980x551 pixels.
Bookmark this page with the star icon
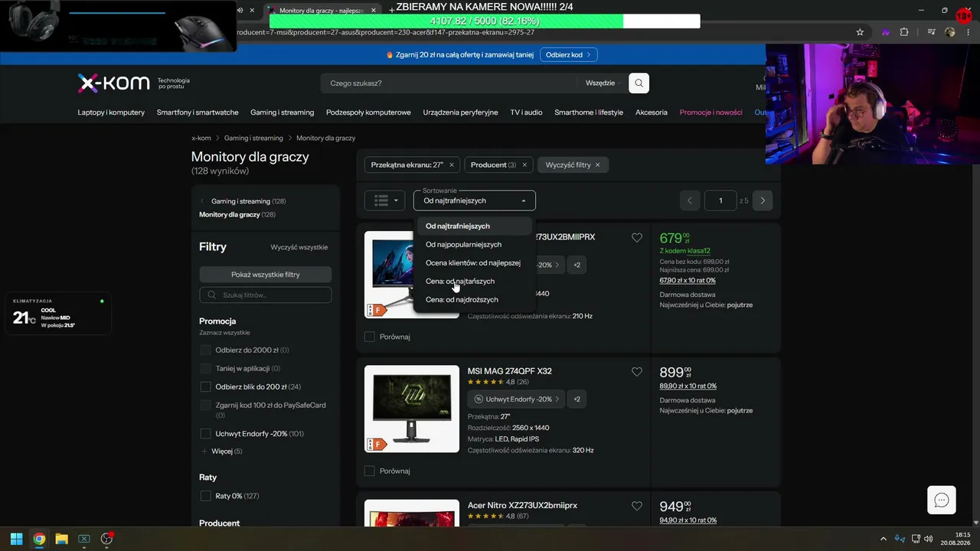point(860,32)
